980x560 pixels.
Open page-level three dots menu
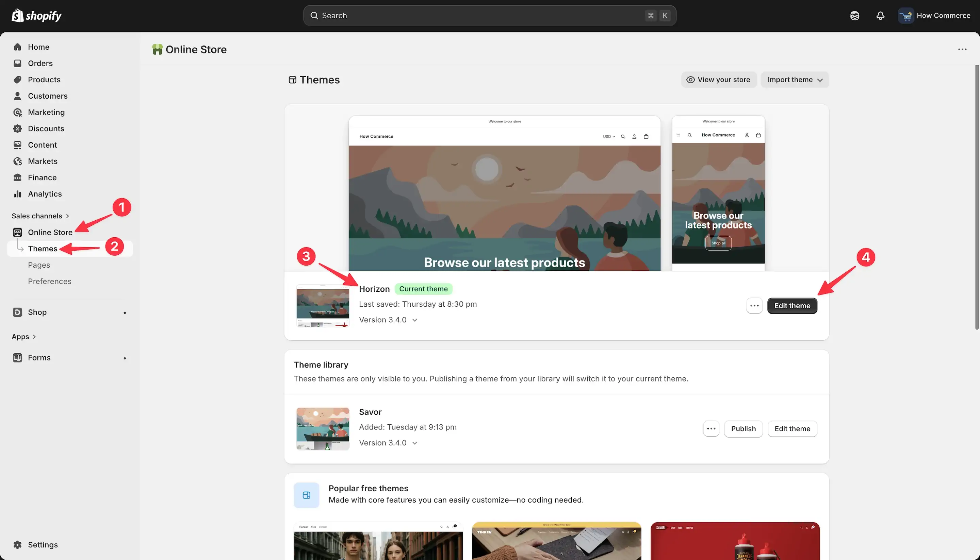(x=962, y=50)
